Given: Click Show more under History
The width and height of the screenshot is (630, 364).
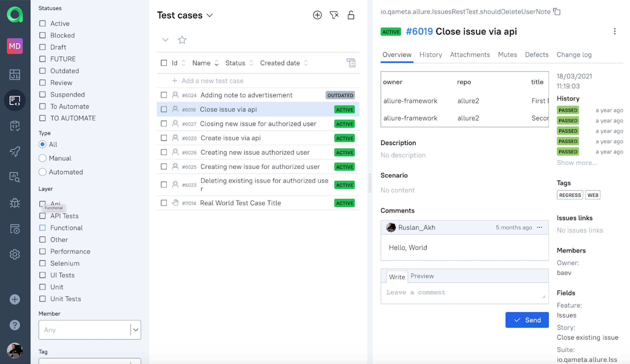Looking at the screenshot, I should tap(577, 163).
